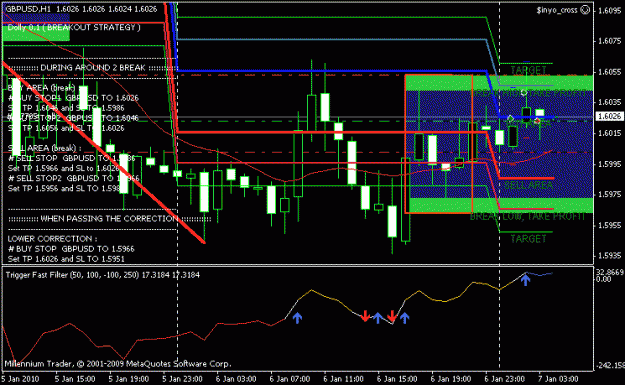
Task: Select line '# BUY STOP GBPUSD TO 1.5966'
Action: coord(71,249)
